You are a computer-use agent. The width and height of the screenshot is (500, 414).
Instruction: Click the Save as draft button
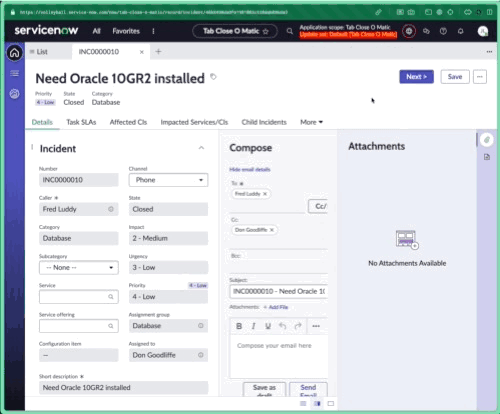(x=264, y=389)
